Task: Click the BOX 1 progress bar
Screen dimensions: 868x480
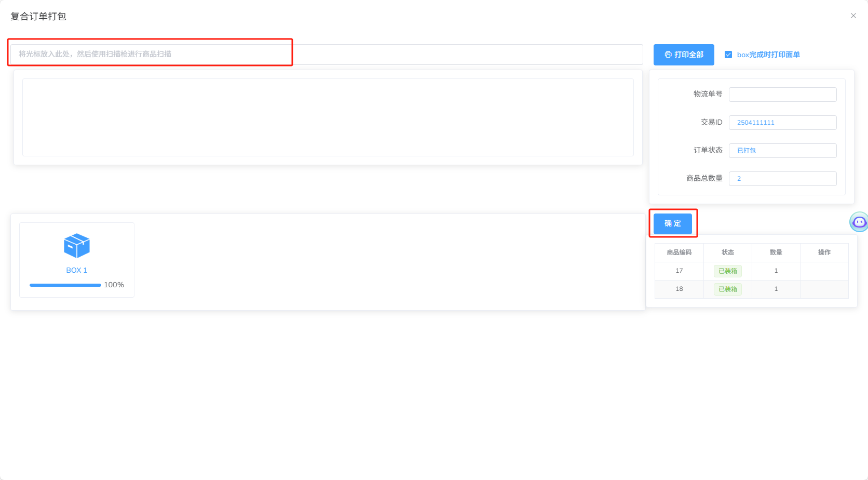Action: tap(65, 285)
